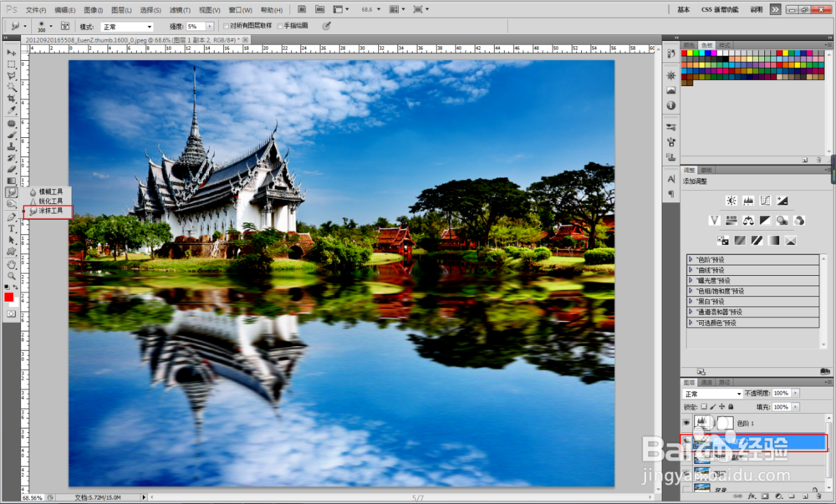The image size is (836, 504).
Task: Expand "色相/饱和度"预设 list
Action: coord(691,291)
